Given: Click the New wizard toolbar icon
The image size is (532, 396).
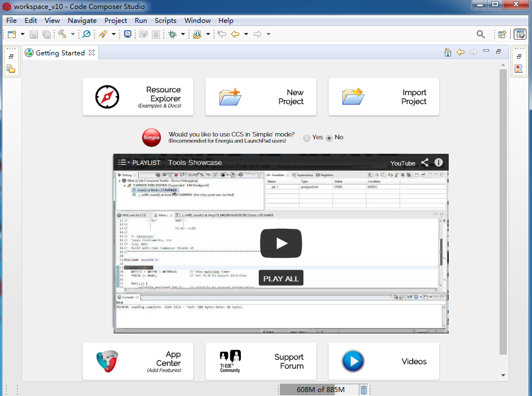Looking at the screenshot, I should 12,34.
